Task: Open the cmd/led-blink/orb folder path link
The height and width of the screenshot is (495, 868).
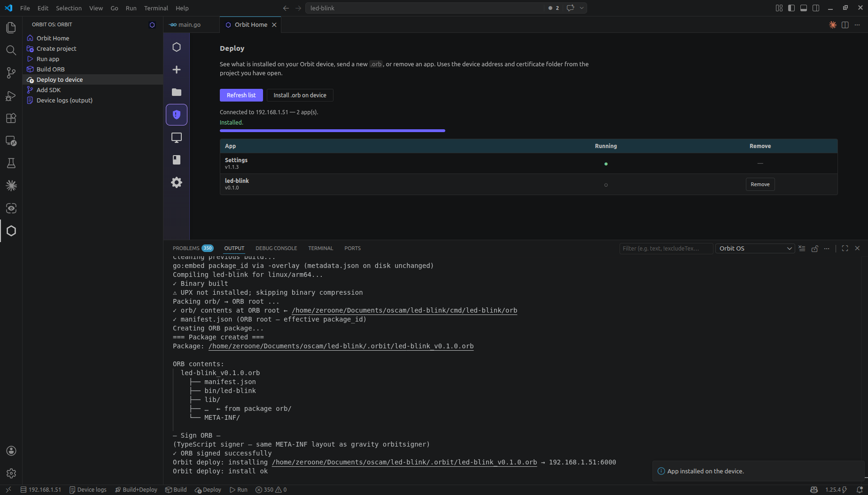Action: click(x=404, y=310)
